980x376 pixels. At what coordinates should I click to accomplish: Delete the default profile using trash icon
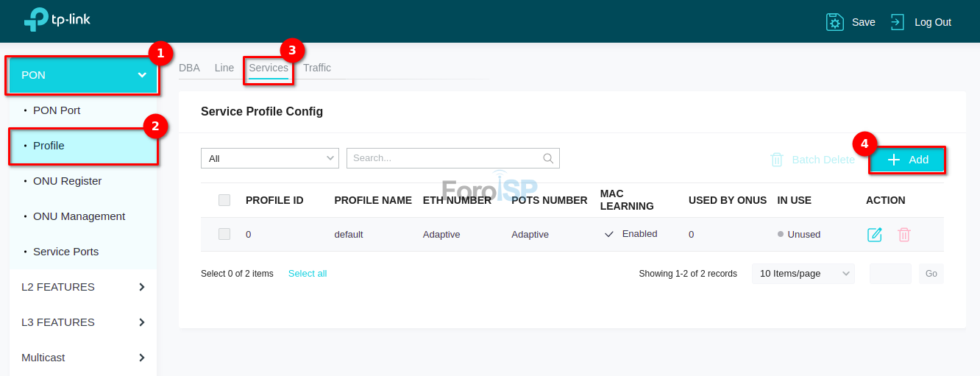point(904,235)
